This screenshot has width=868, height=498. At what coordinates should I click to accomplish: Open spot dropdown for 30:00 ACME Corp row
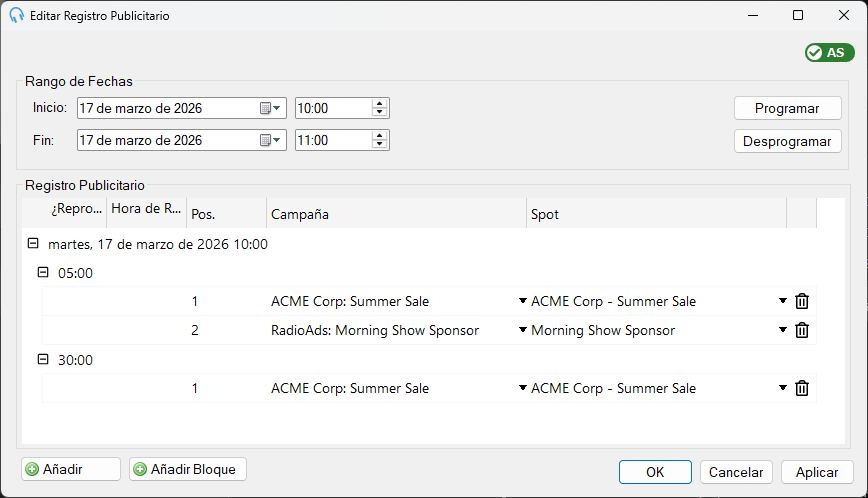[x=782, y=388]
